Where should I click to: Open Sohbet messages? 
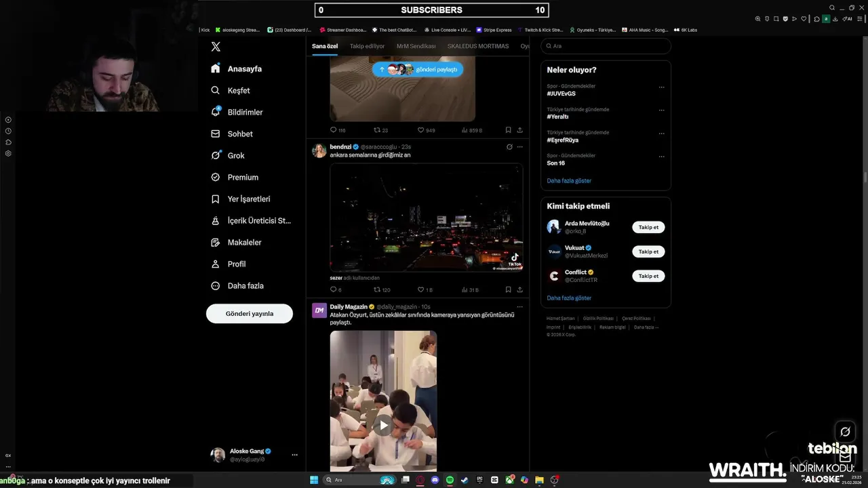click(231, 134)
